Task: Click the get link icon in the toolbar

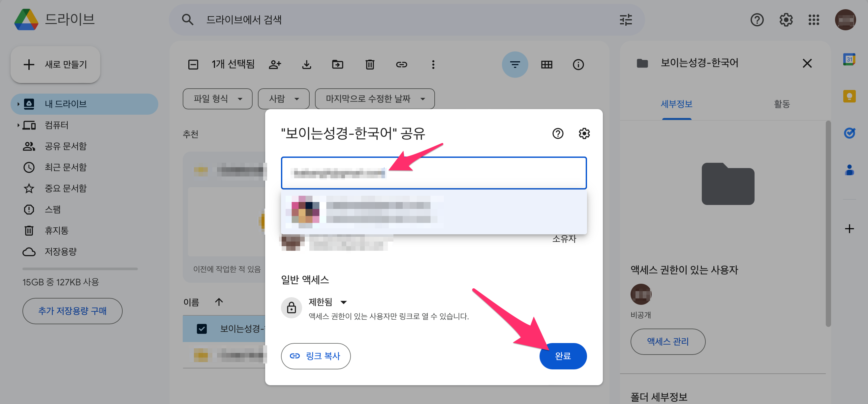Action: [401, 64]
